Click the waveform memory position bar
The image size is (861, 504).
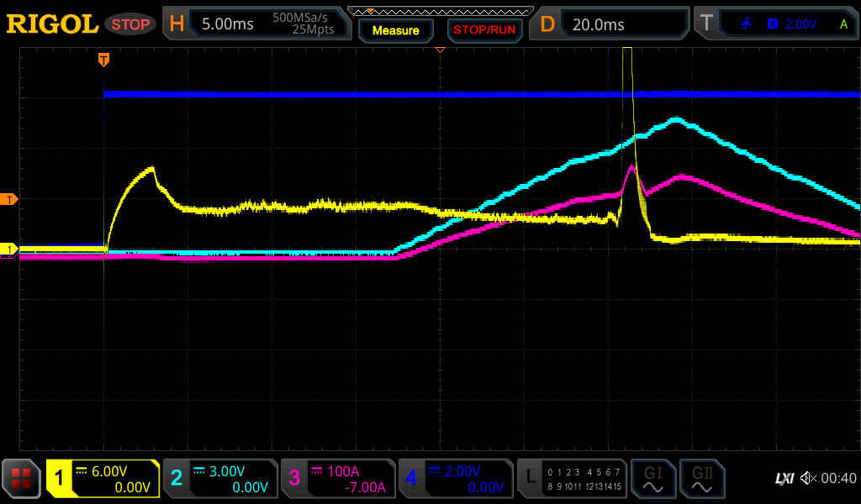[x=440, y=11]
